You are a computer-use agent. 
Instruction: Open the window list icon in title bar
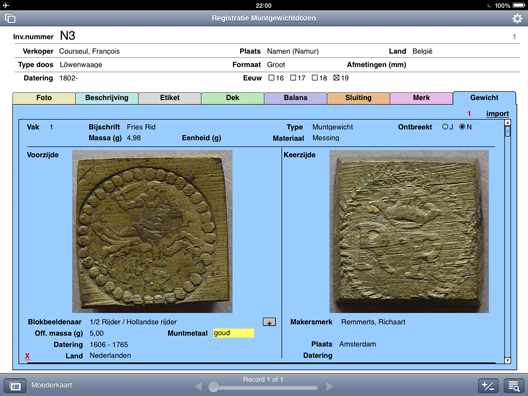pyautogui.click(x=10, y=18)
